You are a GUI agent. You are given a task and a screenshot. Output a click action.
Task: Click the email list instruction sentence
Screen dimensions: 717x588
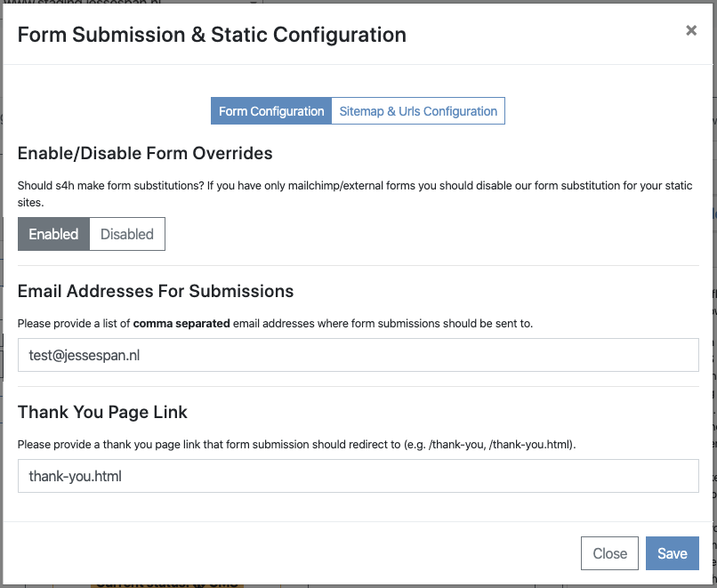tap(275, 323)
